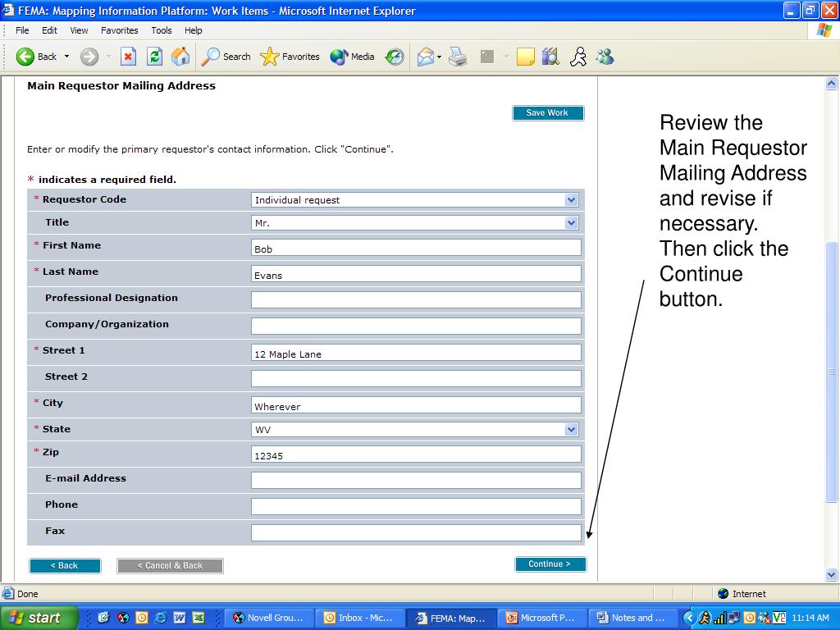Click the < Back form button
This screenshot has width=840, height=630.
[x=65, y=566]
